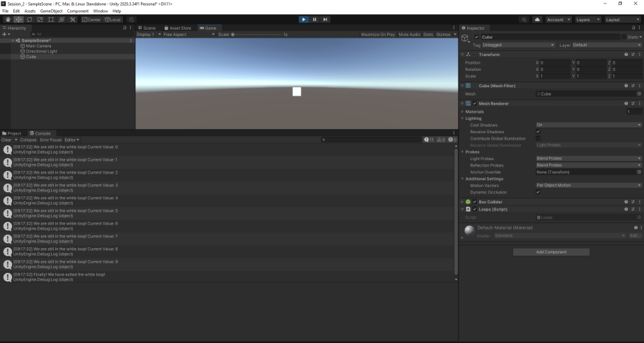Screen dimensions: 644x343
Task: Adjust the Game view Scale slider
Action: tap(257, 35)
